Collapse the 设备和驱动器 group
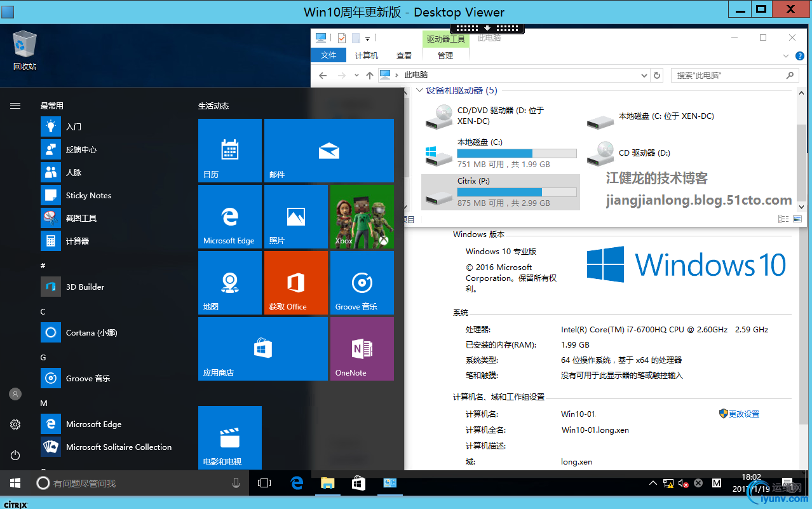Image resolution: width=812 pixels, height=509 pixels. (x=419, y=91)
